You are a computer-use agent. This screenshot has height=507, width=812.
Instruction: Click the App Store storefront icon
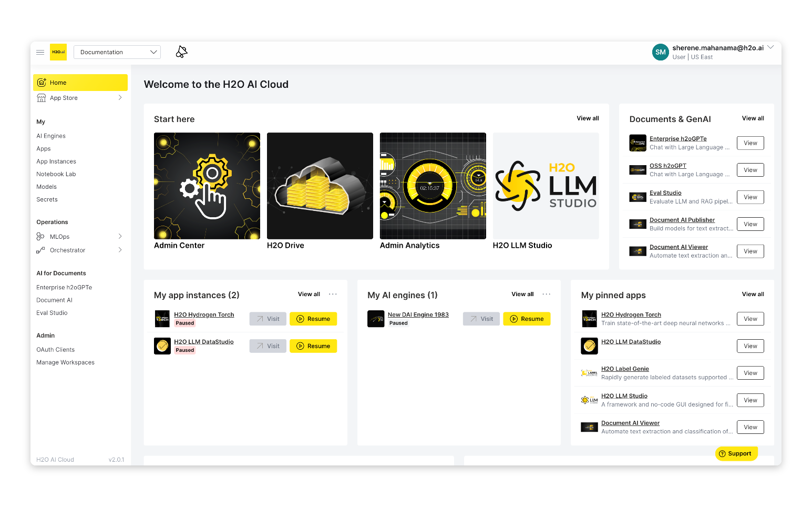click(42, 98)
